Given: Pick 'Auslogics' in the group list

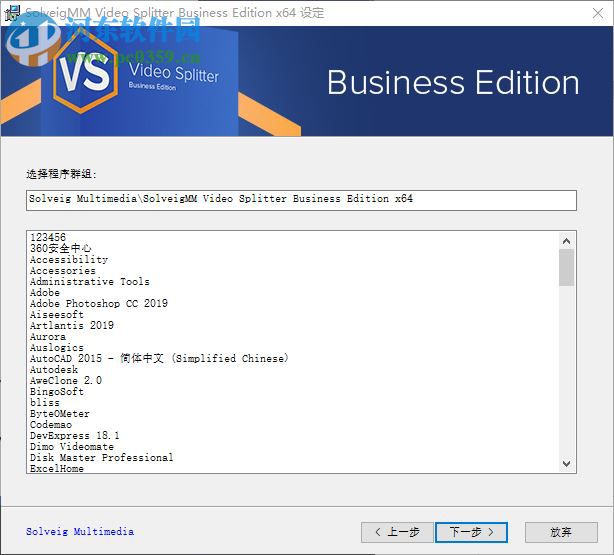Looking at the screenshot, I should click(57, 347).
